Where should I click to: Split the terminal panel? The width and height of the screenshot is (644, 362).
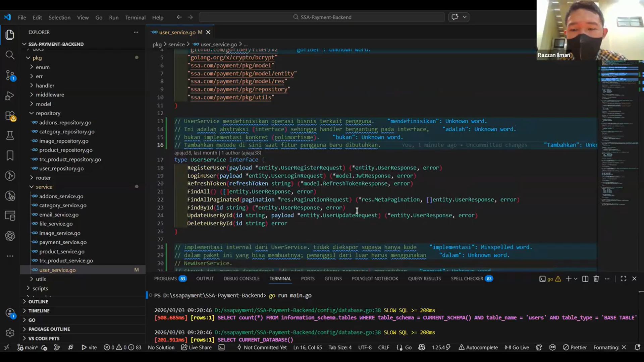[x=585, y=279]
